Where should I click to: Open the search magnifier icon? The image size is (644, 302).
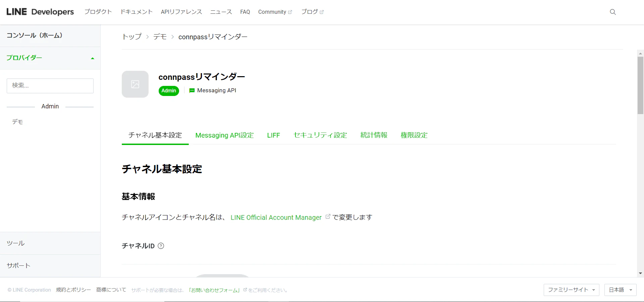pyautogui.click(x=613, y=12)
